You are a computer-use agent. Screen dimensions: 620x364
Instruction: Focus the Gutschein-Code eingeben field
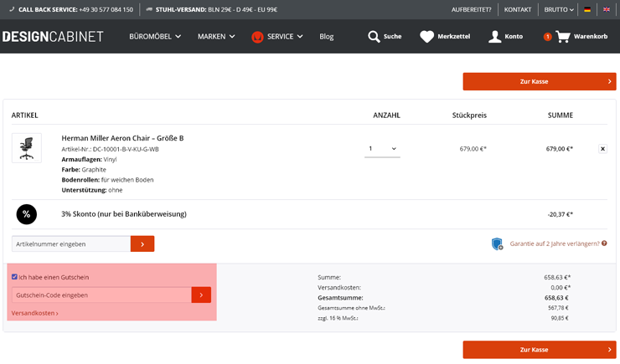tap(101, 295)
